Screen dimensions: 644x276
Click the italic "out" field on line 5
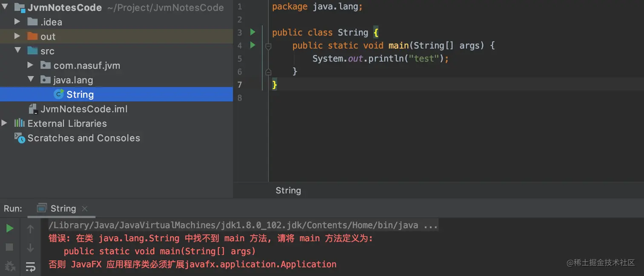coord(356,58)
